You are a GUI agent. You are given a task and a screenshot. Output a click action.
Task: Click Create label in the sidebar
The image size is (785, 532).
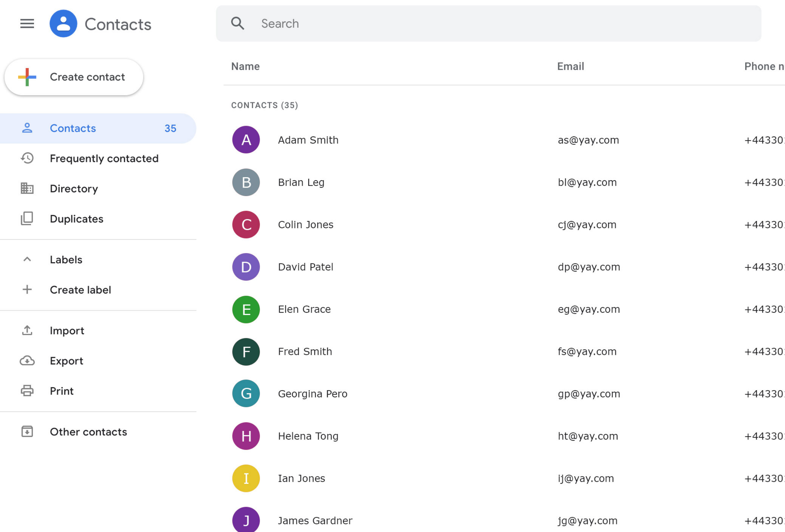click(81, 289)
